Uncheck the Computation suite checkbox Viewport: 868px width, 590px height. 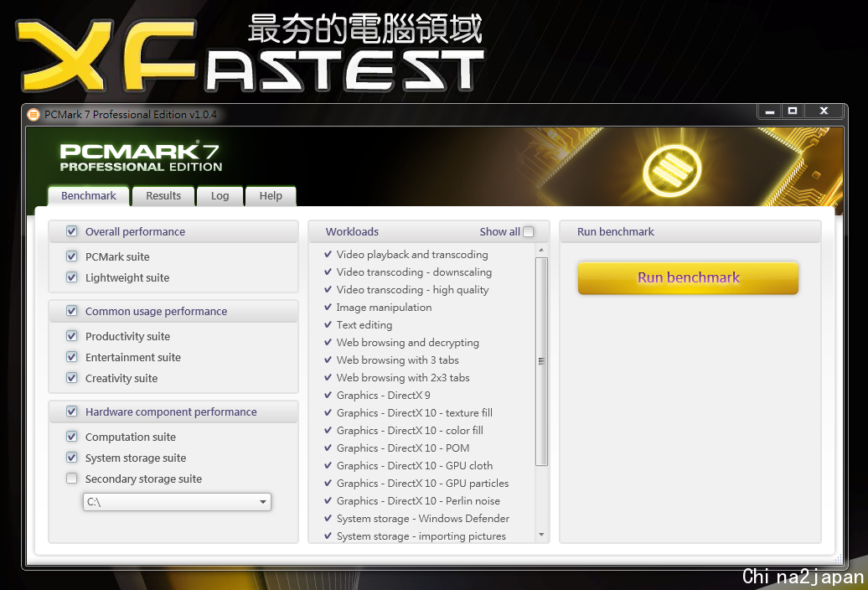tap(72, 437)
